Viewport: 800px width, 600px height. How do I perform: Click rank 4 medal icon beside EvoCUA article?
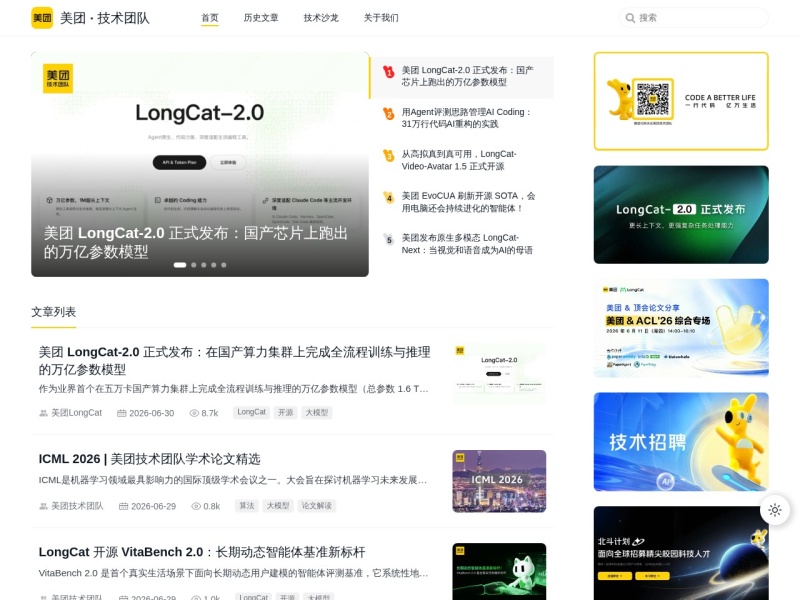[x=389, y=197]
